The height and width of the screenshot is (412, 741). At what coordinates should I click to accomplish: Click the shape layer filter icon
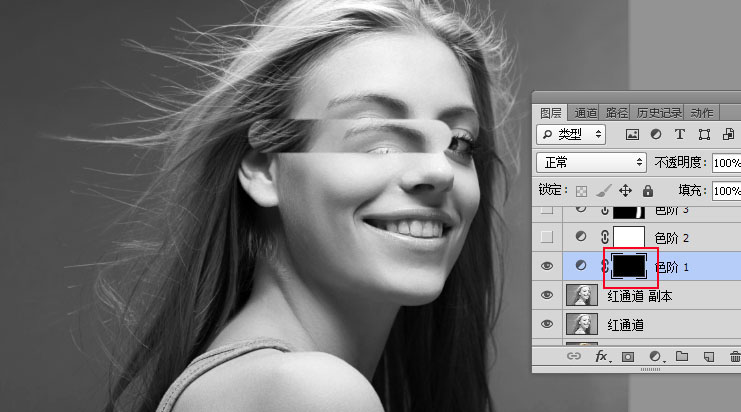click(x=704, y=134)
